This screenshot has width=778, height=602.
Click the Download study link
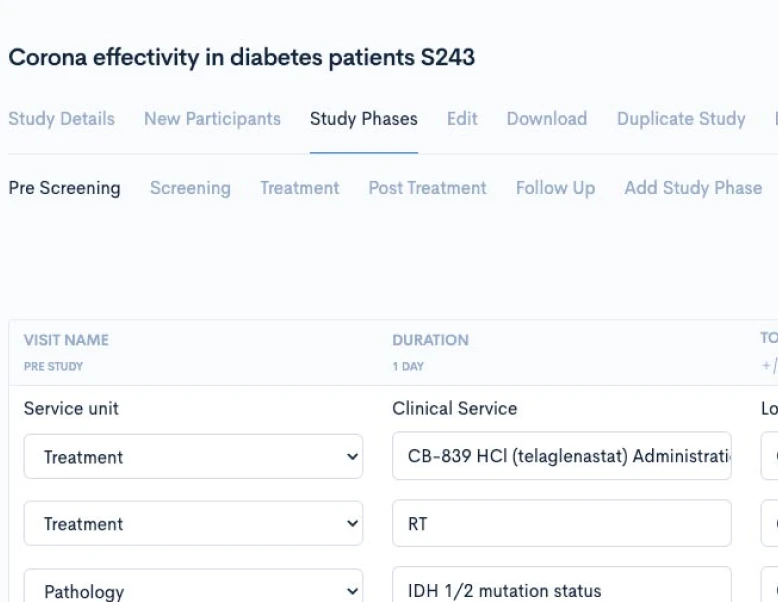click(547, 119)
